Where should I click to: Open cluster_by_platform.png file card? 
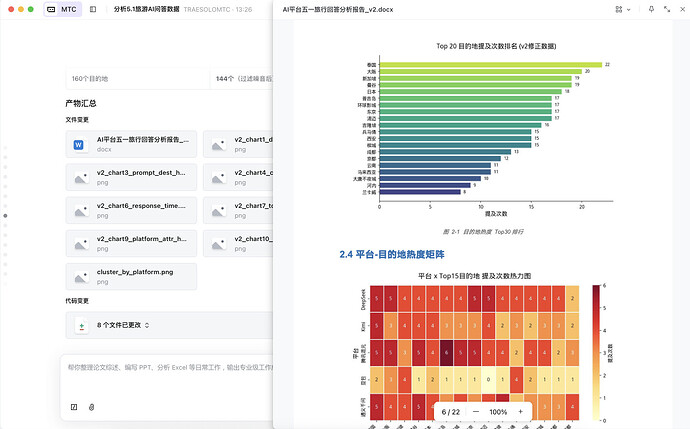pyautogui.click(x=131, y=276)
